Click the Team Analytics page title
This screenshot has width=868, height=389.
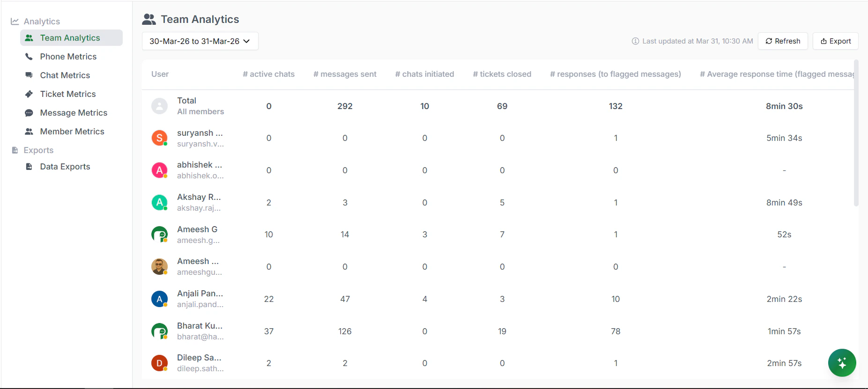coord(200,19)
